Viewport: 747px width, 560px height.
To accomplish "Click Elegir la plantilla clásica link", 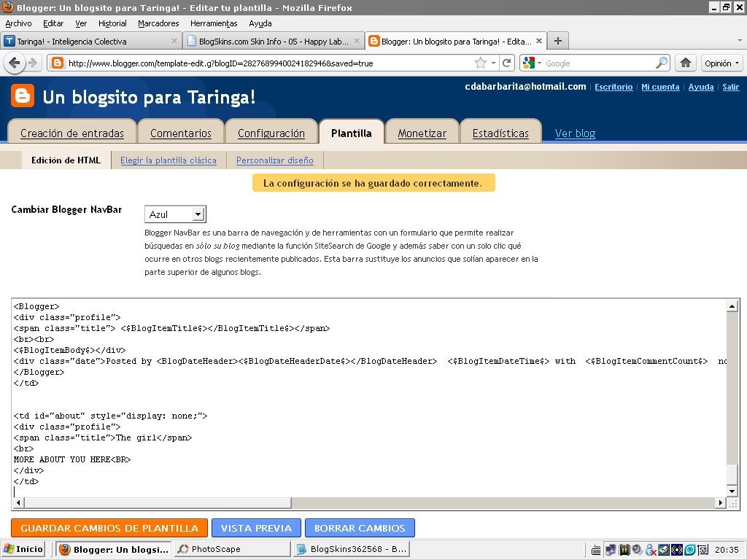I will [x=169, y=160].
